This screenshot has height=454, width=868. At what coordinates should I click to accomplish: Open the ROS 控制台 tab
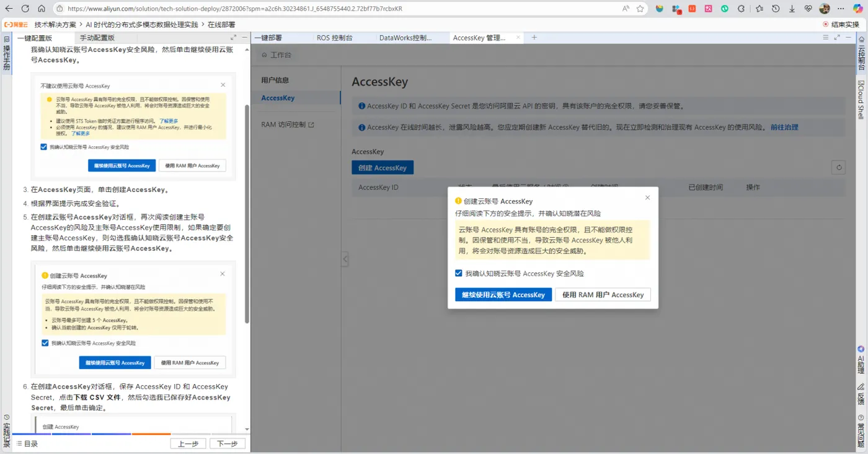pos(335,38)
